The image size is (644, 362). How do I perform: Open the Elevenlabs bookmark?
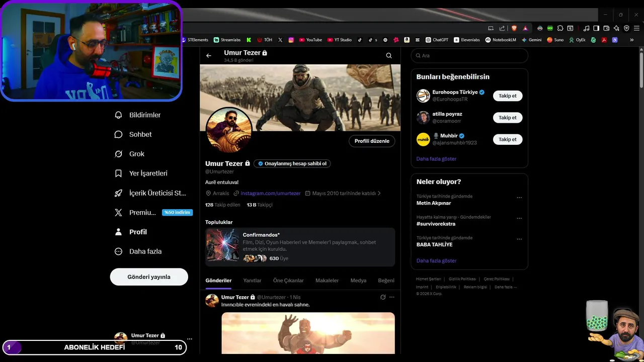pos(467,40)
